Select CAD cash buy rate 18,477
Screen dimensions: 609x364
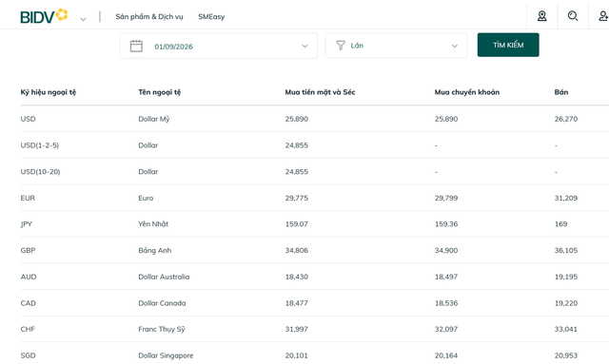pos(297,303)
